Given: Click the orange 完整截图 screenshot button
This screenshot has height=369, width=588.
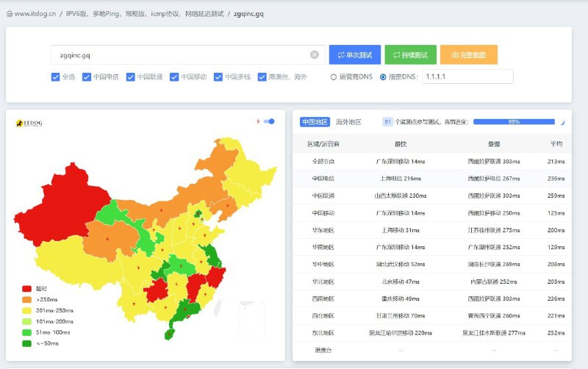Looking at the screenshot, I should pos(468,54).
